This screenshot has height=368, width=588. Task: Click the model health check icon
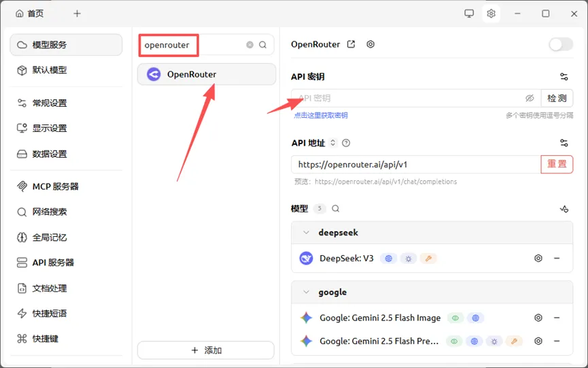pyautogui.click(x=564, y=209)
